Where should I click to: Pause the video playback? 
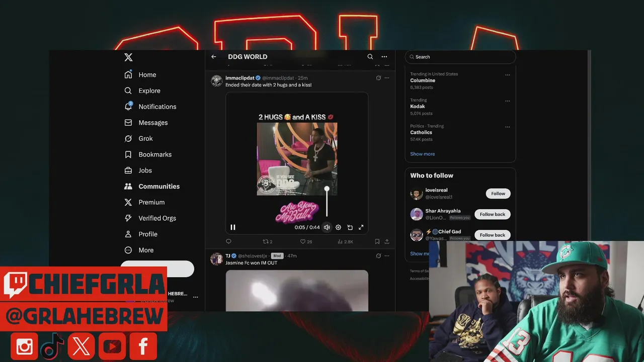[233, 227]
